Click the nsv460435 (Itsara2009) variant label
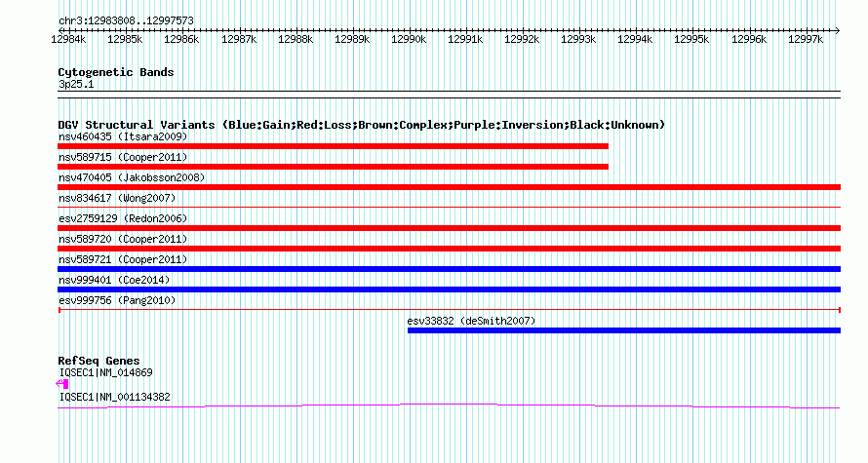Image resolution: width=868 pixels, height=463 pixels. click(123, 136)
